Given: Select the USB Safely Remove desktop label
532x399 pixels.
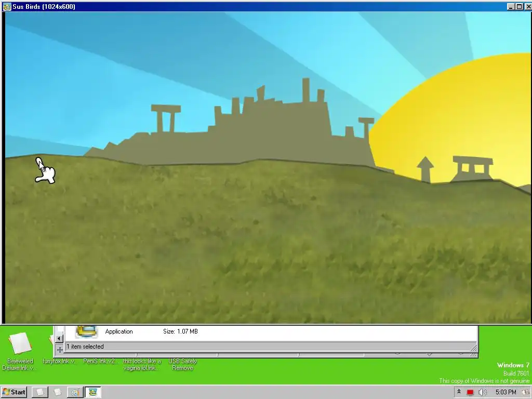Looking at the screenshot, I should (x=182, y=364).
